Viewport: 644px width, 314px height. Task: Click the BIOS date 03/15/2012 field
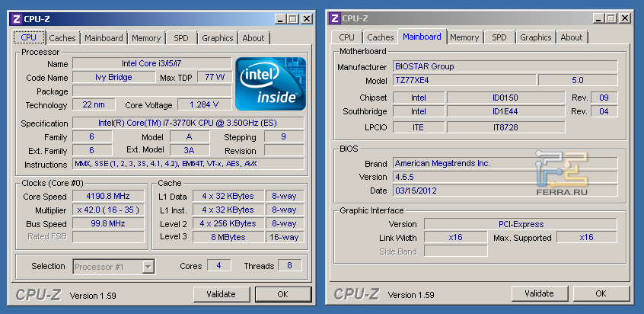505,191
